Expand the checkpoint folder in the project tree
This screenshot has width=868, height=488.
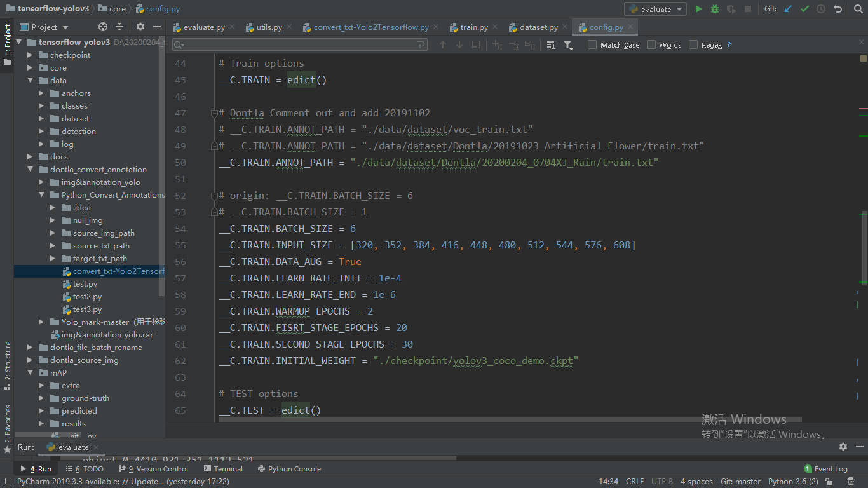click(x=29, y=55)
